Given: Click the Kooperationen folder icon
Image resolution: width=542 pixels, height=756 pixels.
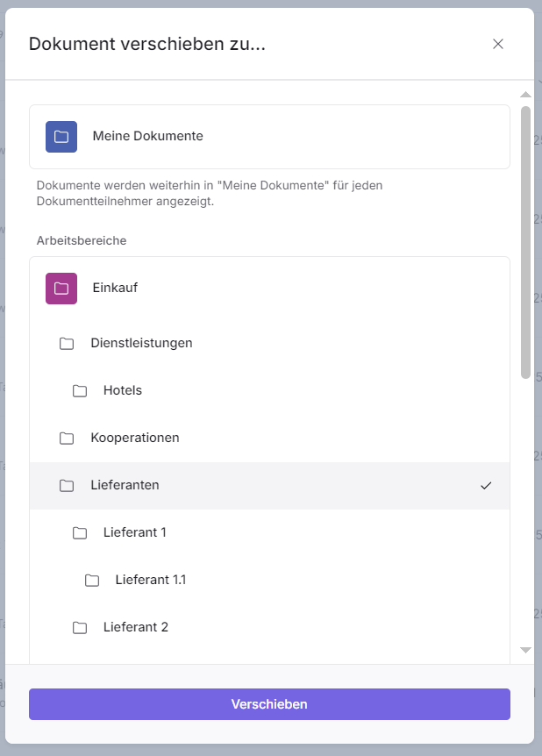Looking at the screenshot, I should (x=67, y=438).
